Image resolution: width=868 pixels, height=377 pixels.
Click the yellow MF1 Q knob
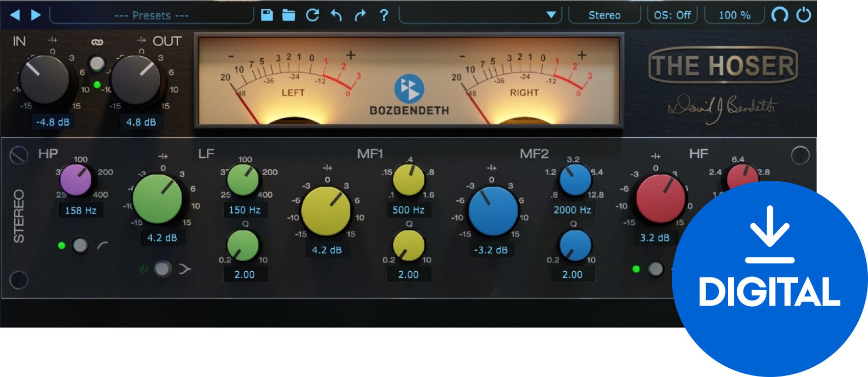(x=408, y=245)
